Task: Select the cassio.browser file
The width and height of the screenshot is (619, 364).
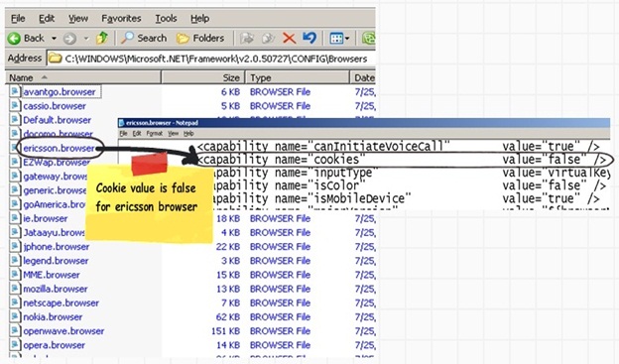Action: [55, 106]
